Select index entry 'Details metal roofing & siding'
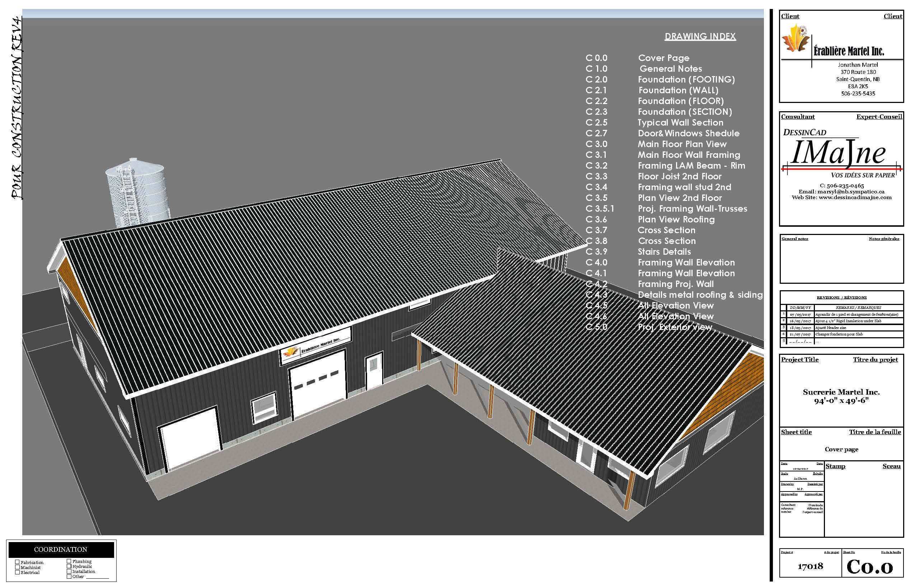Viewport: 915px width, 588px height. (700, 295)
